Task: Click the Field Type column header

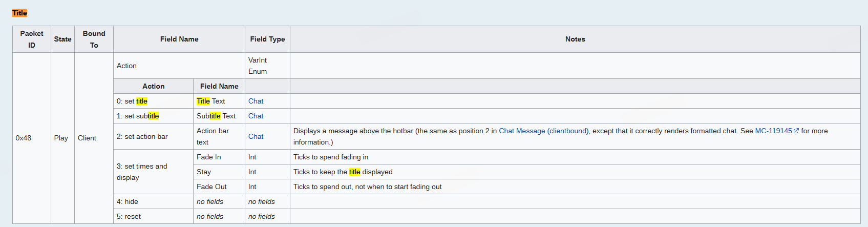Action: pos(267,39)
